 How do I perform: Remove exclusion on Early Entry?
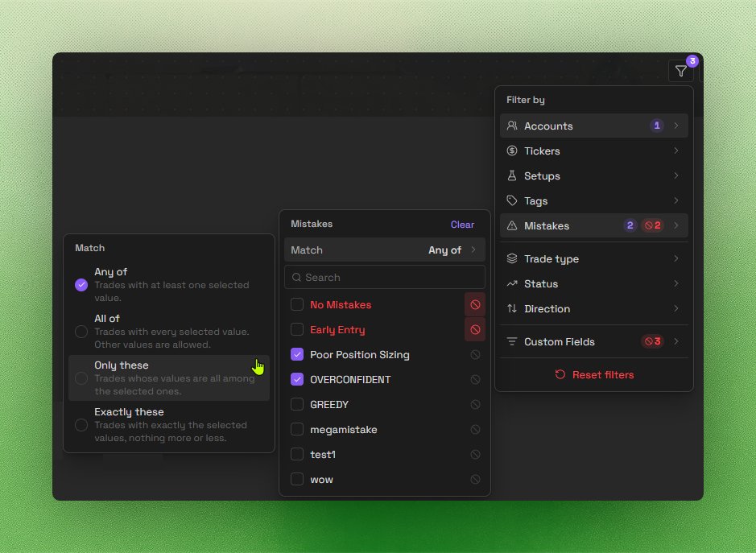[x=475, y=330]
